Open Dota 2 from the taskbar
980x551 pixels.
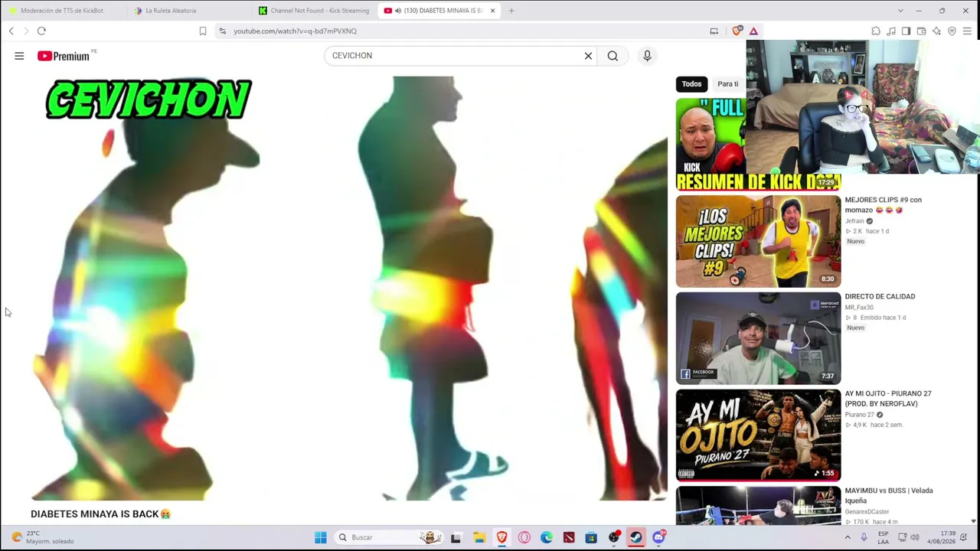569,538
